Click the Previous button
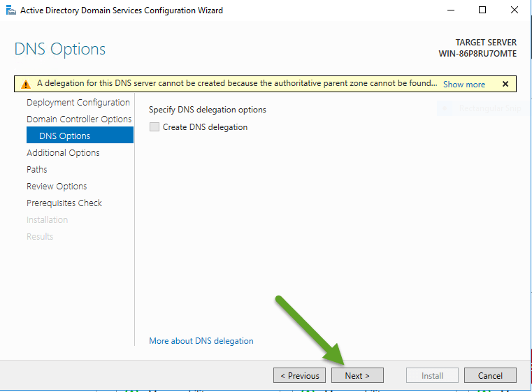The image size is (532, 392). [x=299, y=375]
